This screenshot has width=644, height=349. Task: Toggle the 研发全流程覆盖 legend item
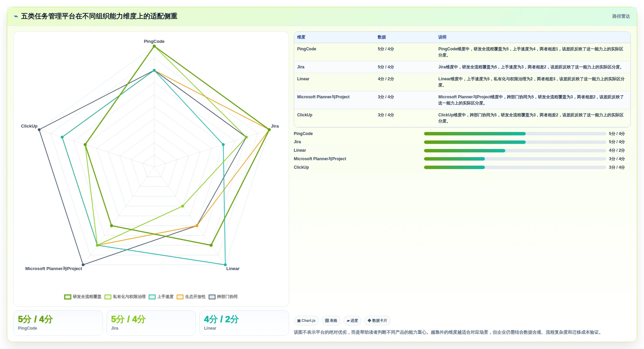tap(83, 297)
